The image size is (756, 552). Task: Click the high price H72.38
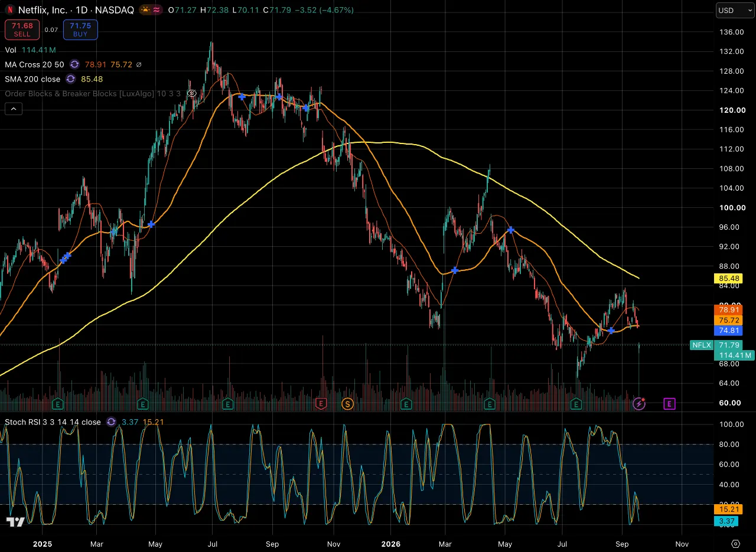(214, 10)
